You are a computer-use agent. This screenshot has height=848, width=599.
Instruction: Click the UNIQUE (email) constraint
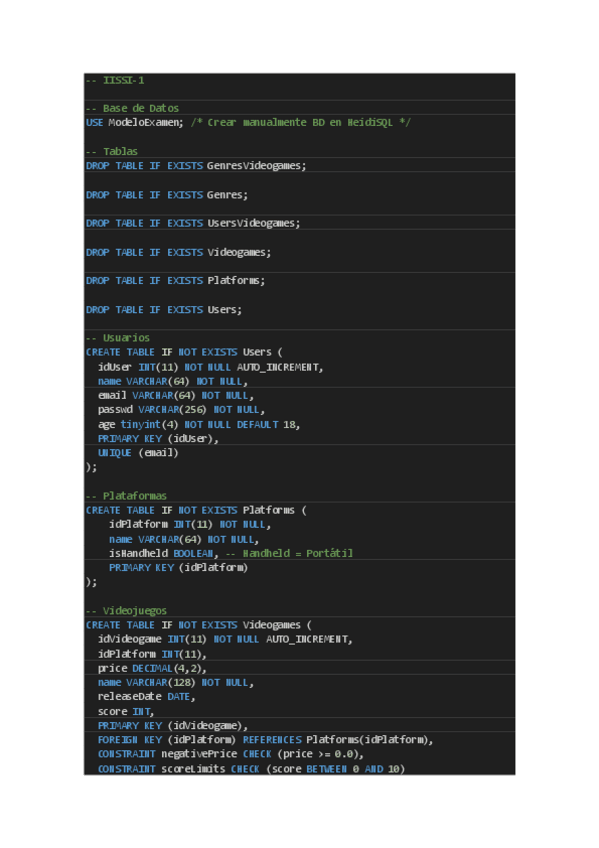138,453
